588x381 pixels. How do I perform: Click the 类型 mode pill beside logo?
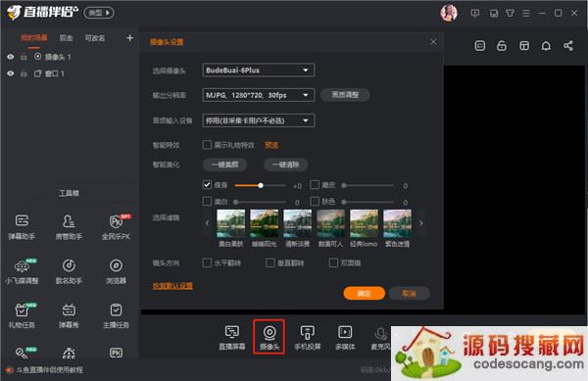click(x=99, y=13)
